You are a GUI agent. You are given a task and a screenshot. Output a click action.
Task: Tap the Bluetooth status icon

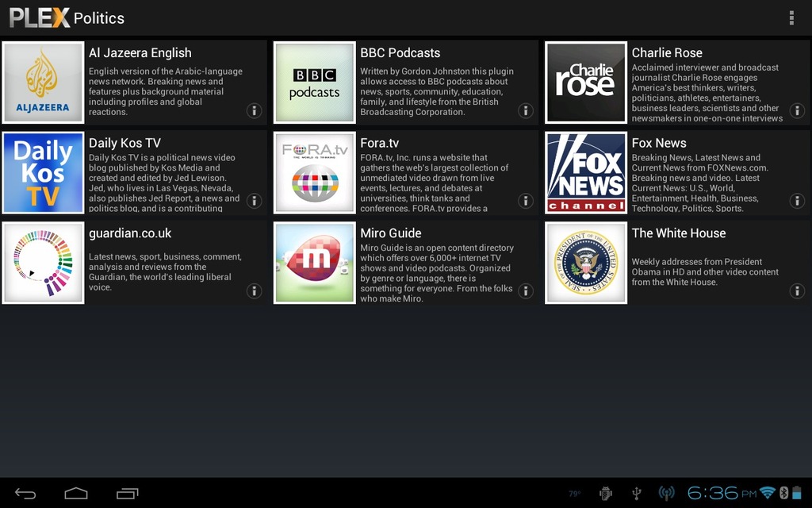[x=783, y=493]
